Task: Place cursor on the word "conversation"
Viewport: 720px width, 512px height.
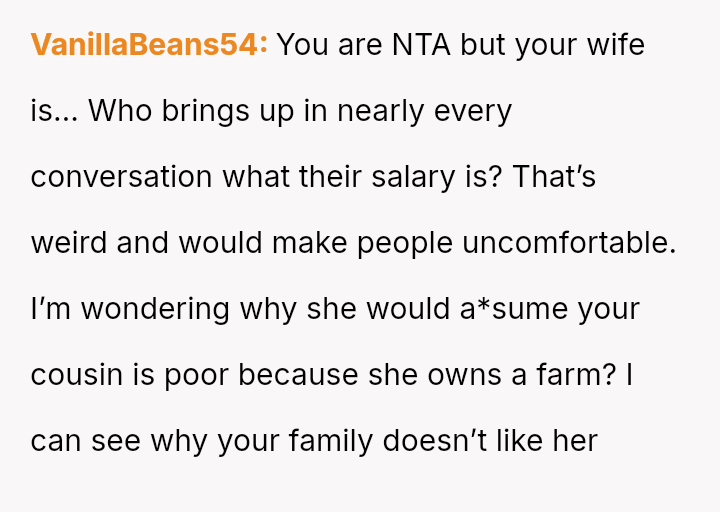Action: coord(122,177)
